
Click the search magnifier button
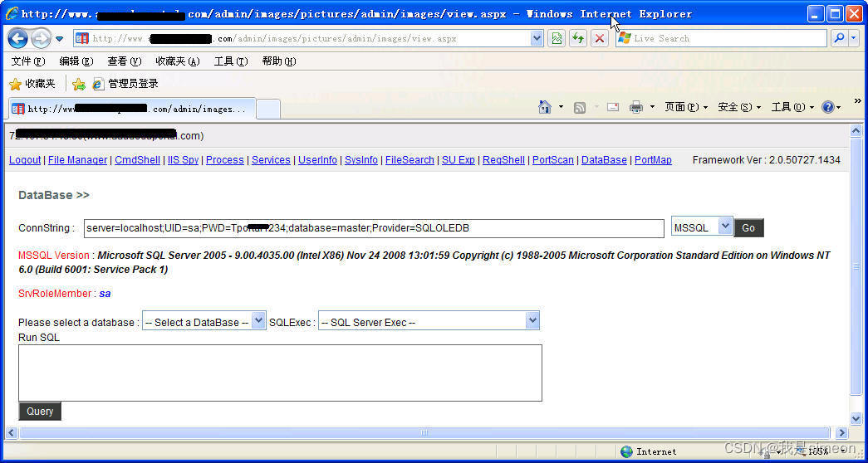[x=839, y=38]
